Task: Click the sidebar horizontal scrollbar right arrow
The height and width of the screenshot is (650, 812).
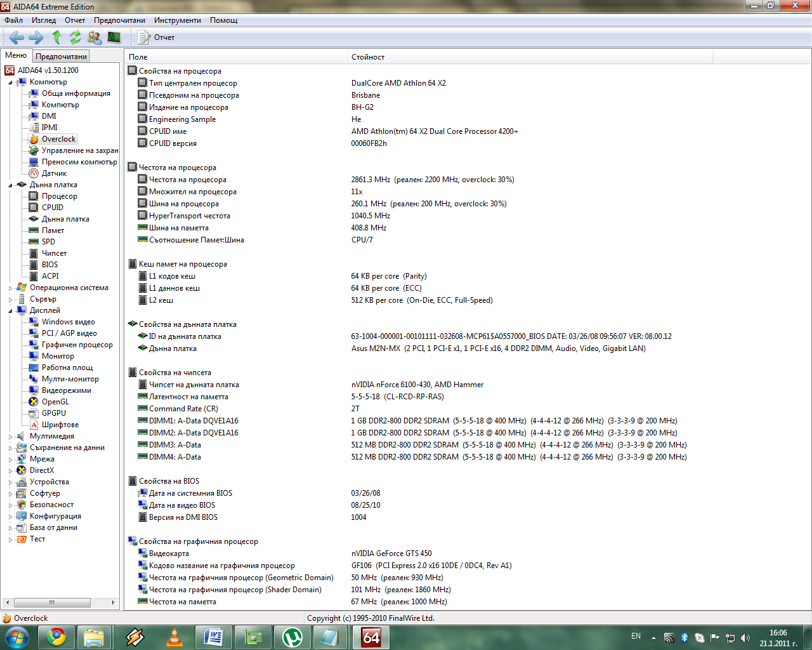Action: 113,602
